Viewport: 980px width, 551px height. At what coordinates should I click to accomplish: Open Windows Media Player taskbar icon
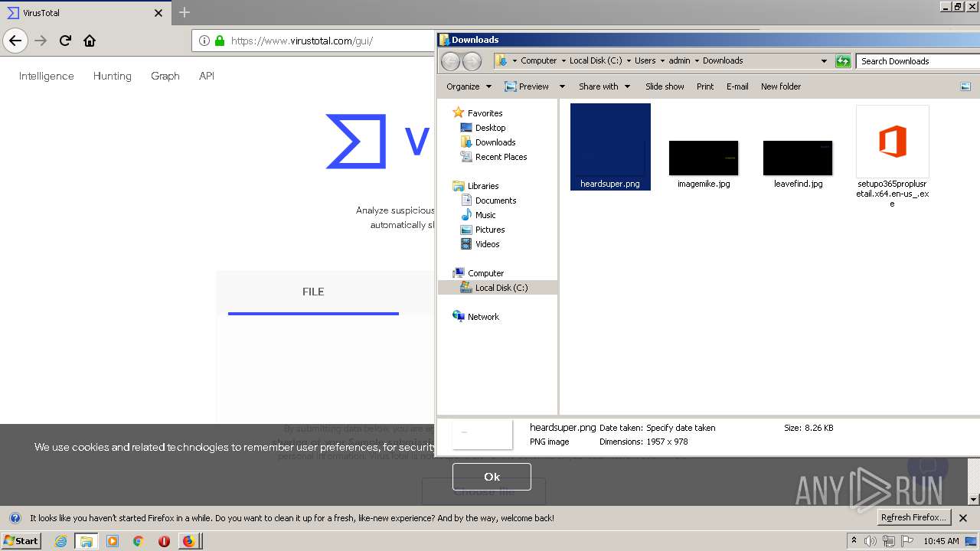pyautogui.click(x=113, y=541)
